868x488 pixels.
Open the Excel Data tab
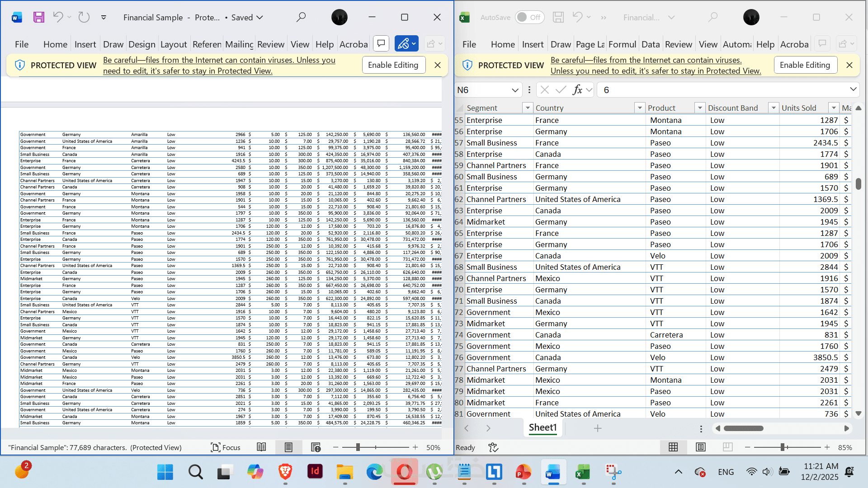(x=650, y=44)
